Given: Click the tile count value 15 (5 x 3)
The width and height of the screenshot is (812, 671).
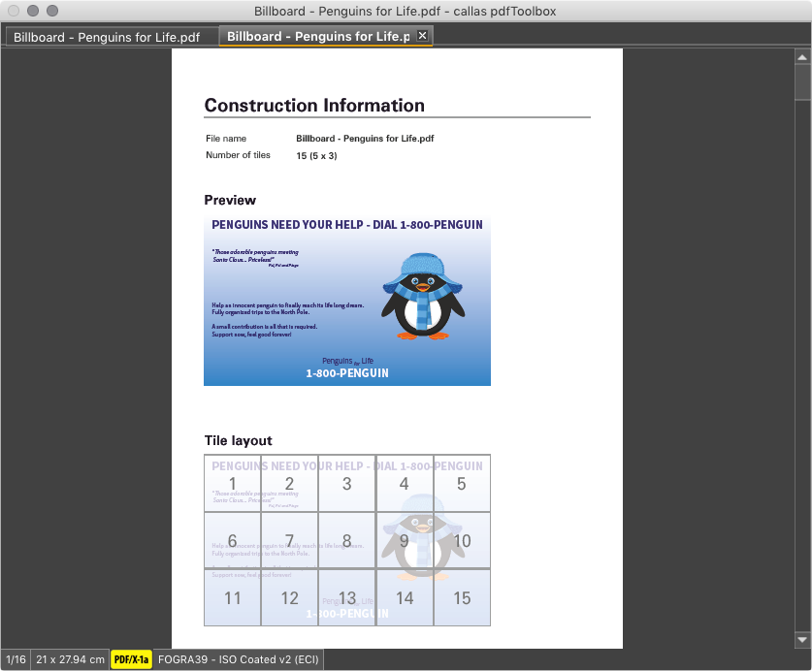Looking at the screenshot, I should tap(316, 155).
